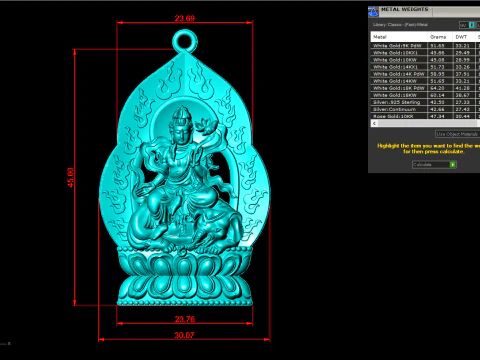This screenshot has width=480, height=360.
Task: Select the Silver:.925 Sterling row
Action: point(425,102)
